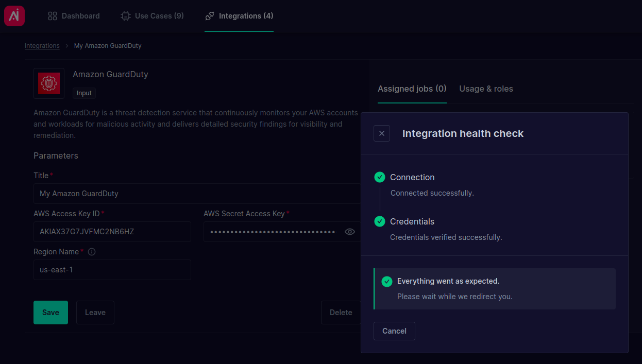Close the Integration health check dialog

click(x=382, y=133)
